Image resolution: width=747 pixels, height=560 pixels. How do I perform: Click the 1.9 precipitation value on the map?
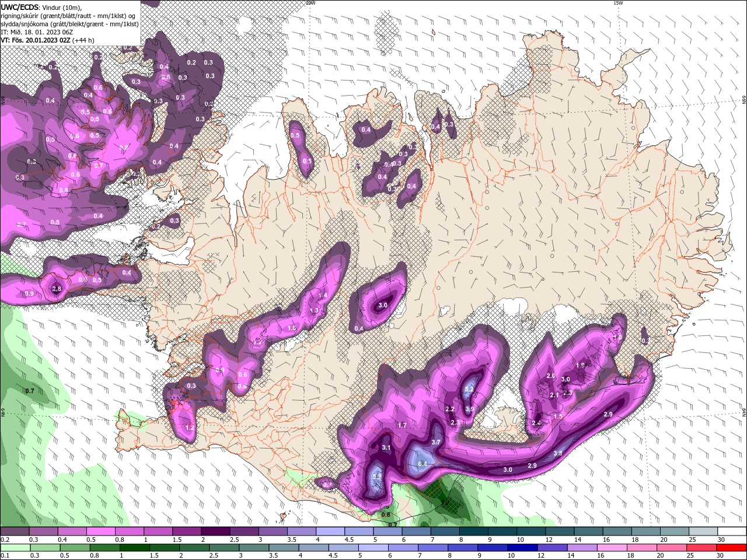[580, 366]
